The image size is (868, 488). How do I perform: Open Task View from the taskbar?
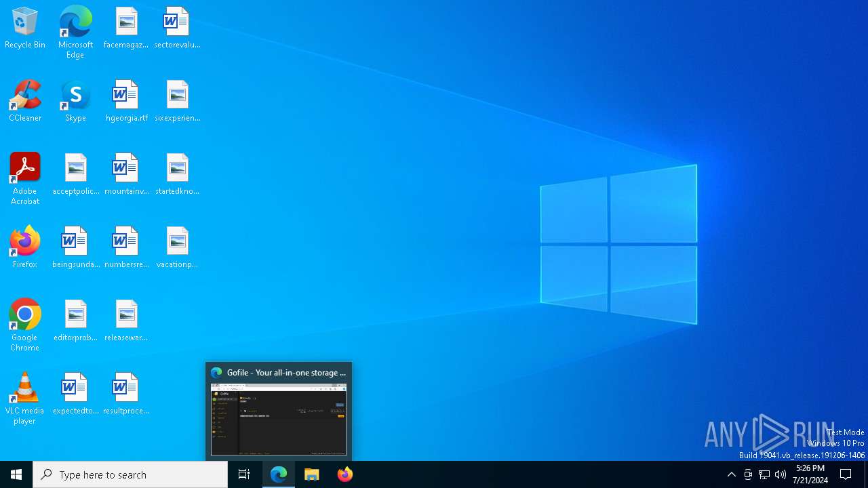click(244, 474)
